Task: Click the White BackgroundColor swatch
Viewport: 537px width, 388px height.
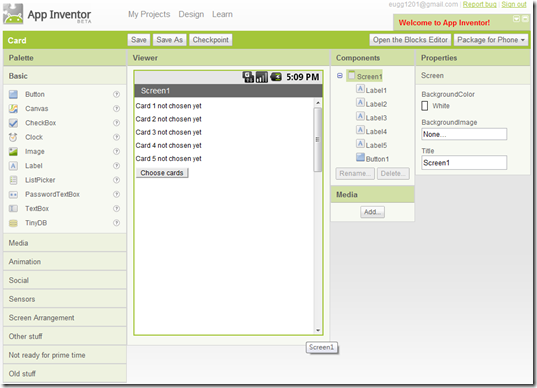Action: (425, 106)
